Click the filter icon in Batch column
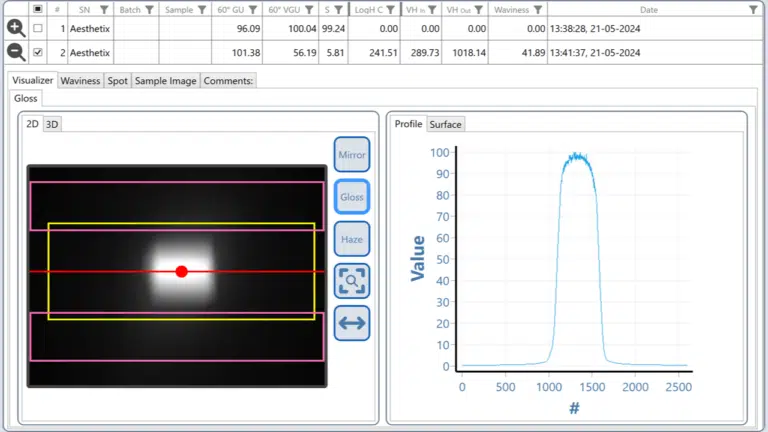768x432 pixels. [x=149, y=9]
